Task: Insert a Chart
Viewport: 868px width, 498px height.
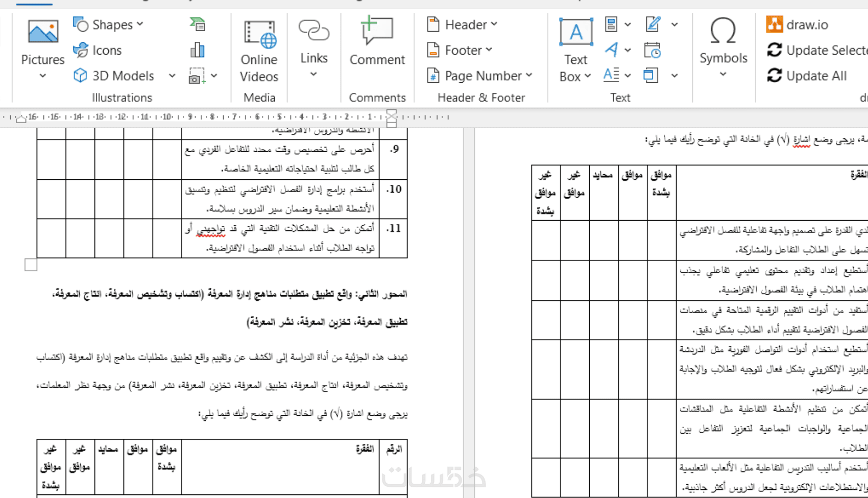Action: [197, 50]
